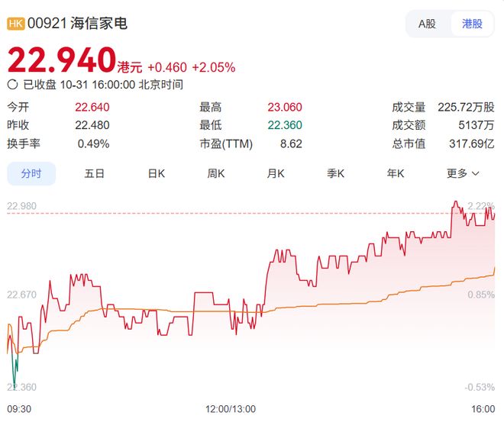Switch to 年K yearly chart tab
This screenshot has width=504, height=422.
(x=396, y=173)
